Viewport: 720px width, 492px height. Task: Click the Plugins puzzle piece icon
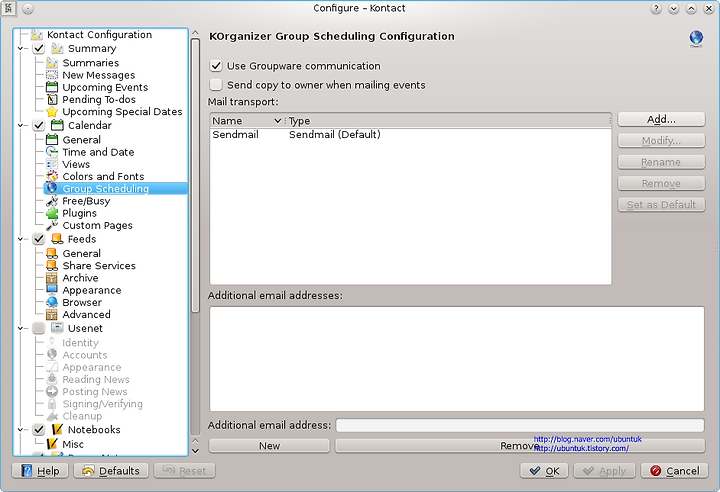[52, 213]
